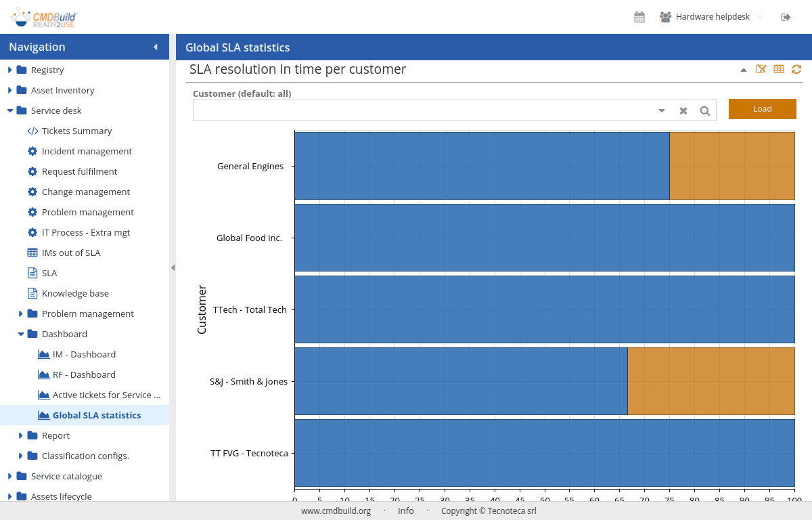Image resolution: width=812 pixels, height=520 pixels.
Task: Open the www.cmdbuild.org footer link
Action: [x=336, y=511]
